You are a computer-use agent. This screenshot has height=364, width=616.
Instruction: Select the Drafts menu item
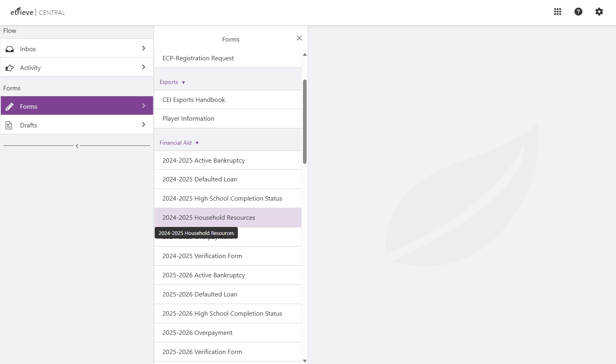pyautogui.click(x=77, y=125)
